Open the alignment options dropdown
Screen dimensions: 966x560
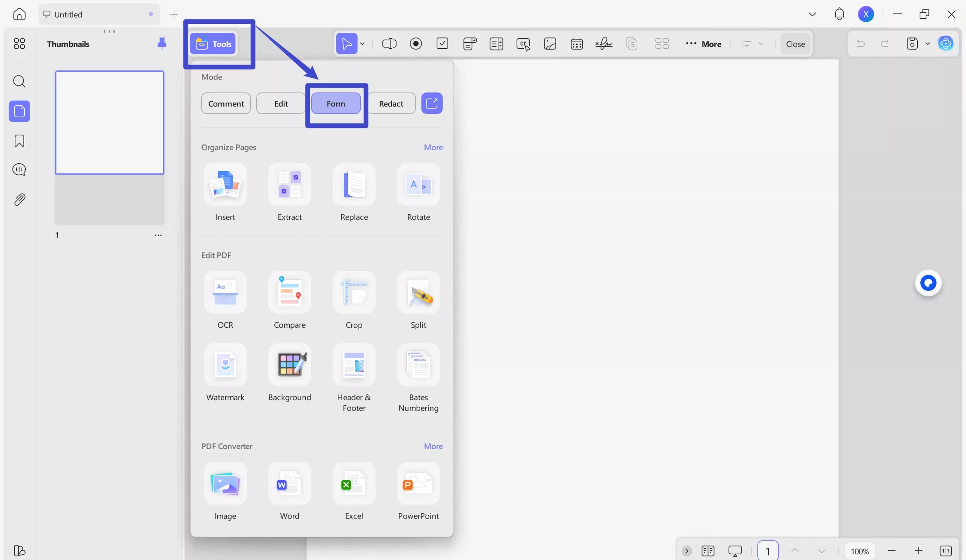pos(762,44)
